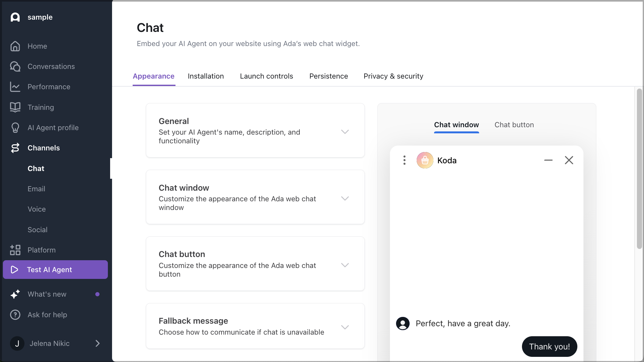Viewport: 644px width, 362px height.
Task: Open Ask for help
Action: click(47, 315)
